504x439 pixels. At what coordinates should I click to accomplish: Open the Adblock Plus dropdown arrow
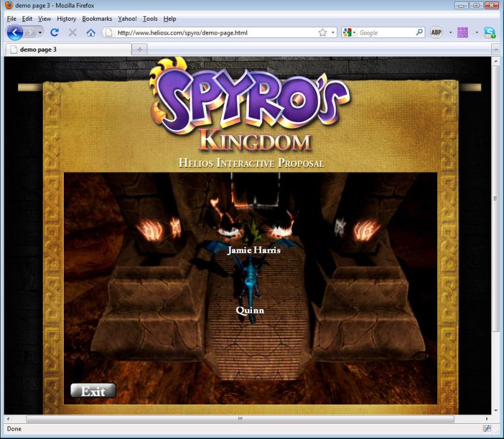pos(450,33)
